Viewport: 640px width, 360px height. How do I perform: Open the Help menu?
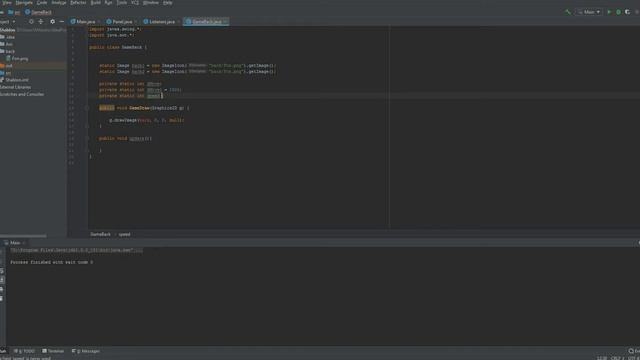coord(167,2)
